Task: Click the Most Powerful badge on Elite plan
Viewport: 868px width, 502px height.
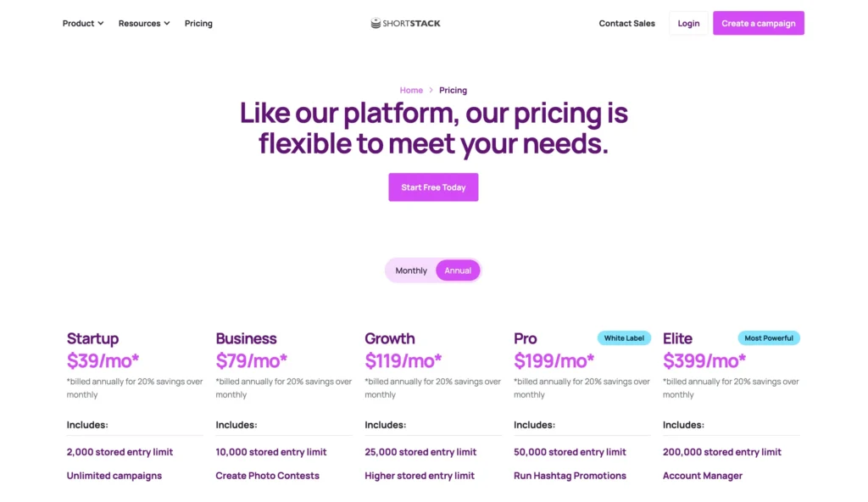Action: [769, 337]
